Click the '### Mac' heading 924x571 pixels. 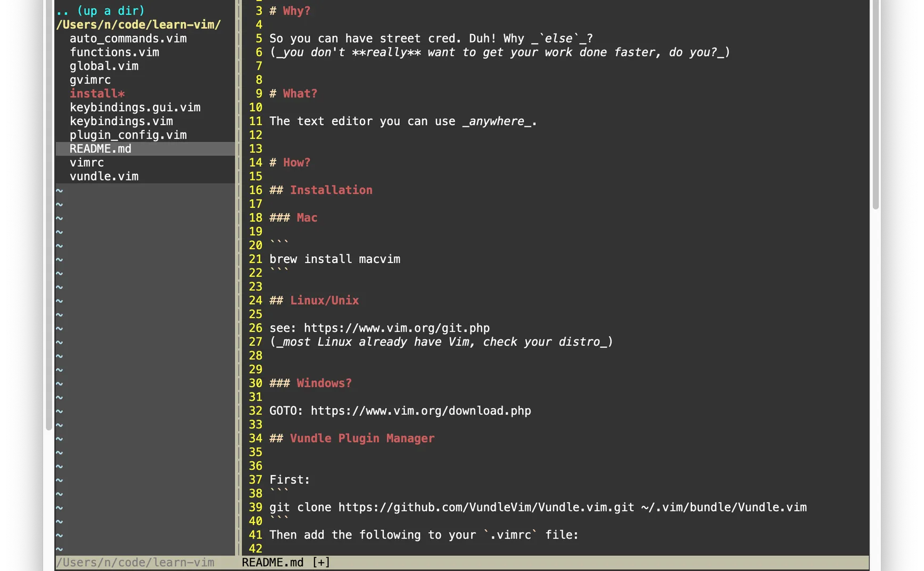pyautogui.click(x=293, y=218)
